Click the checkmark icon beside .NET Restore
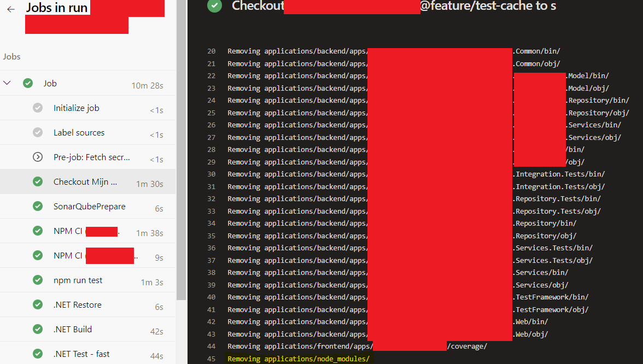 click(x=37, y=304)
